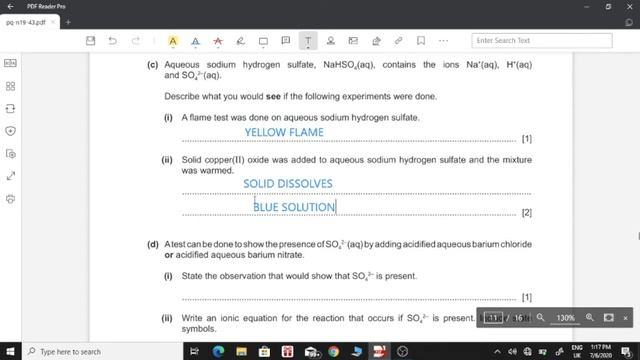Open Task View on the taskbar
The height and width of the screenshot is (360, 640).
point(195,351)
